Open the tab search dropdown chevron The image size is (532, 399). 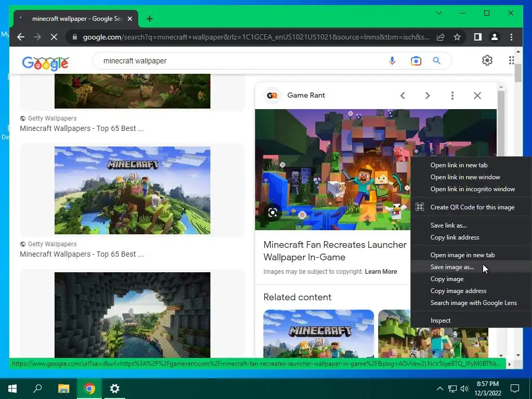pyautogui.click(x=439, y=13)
